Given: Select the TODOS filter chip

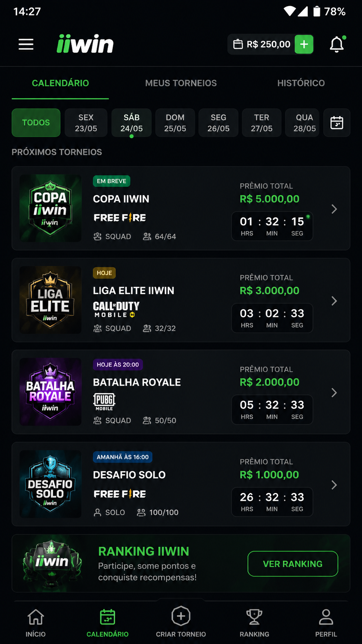Looking at the screenshot, I should pos(36,123).
